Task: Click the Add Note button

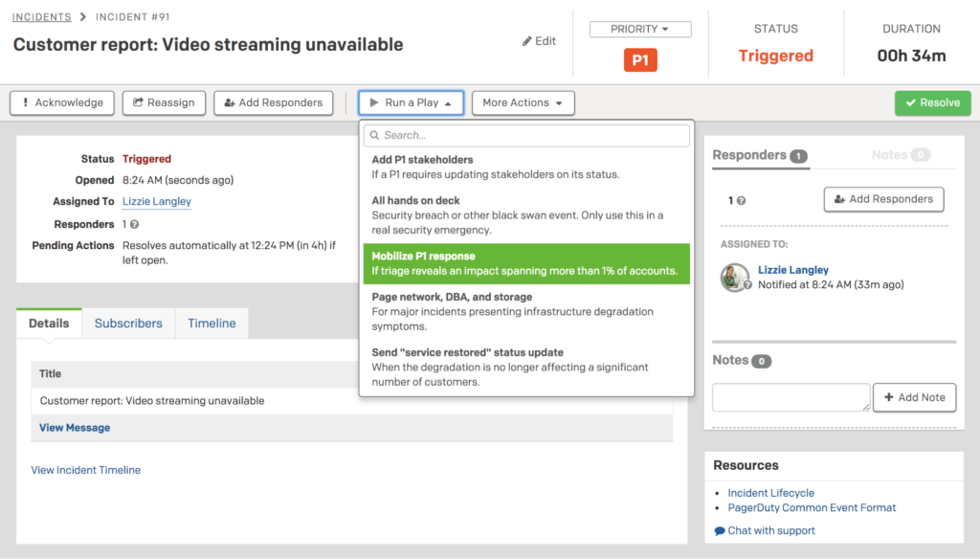Action: tap(914, 397)
